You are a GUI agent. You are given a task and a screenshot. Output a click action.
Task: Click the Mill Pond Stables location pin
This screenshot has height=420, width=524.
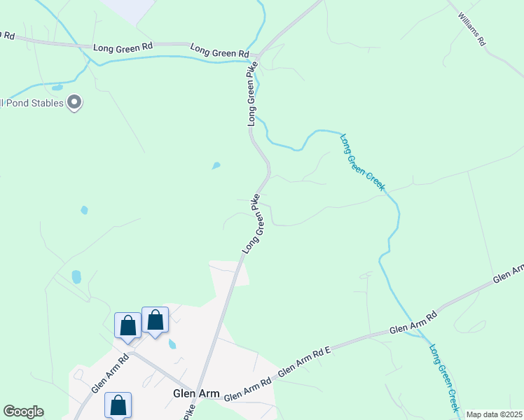74,103
